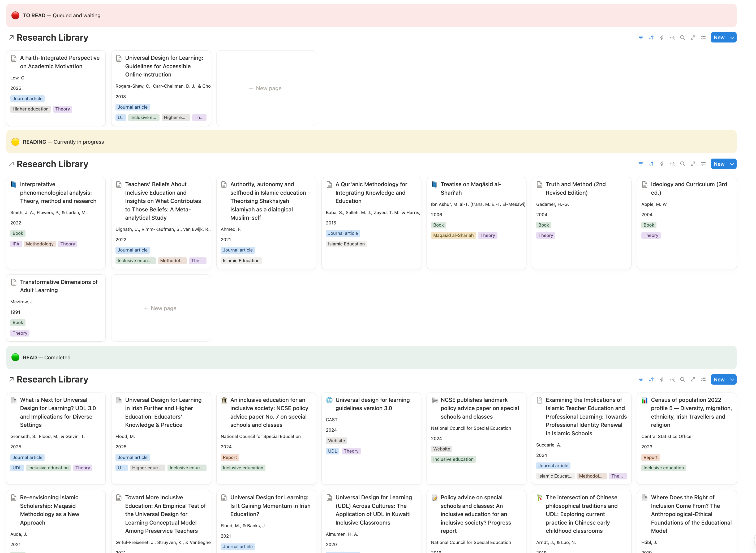
Task: Open automations lightning icon in the To Read library
Action: [662, 37]
